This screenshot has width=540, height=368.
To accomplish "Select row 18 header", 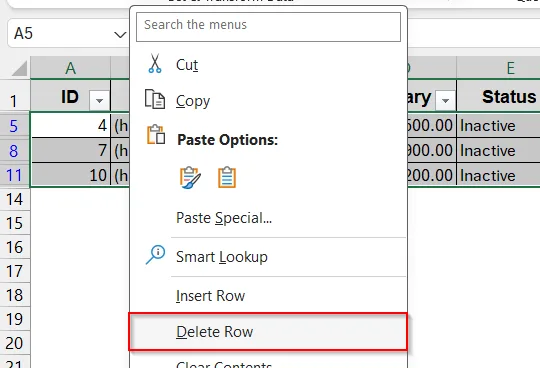I will [15, 295].
